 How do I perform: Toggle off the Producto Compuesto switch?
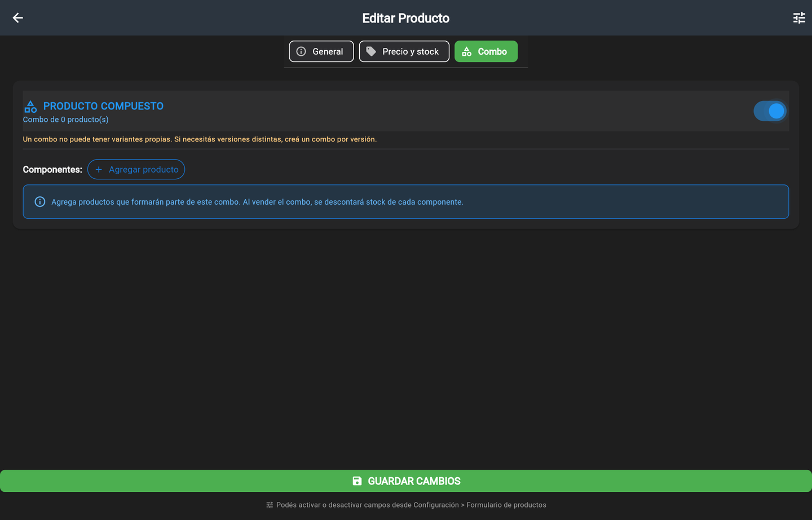click(x=770, y=111)
